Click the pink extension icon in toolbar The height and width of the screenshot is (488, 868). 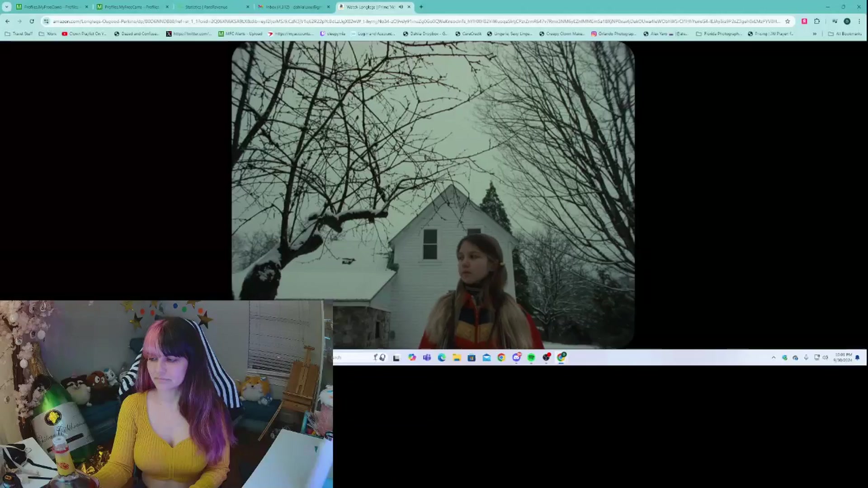pyautogui.click(x=804, y=21)
